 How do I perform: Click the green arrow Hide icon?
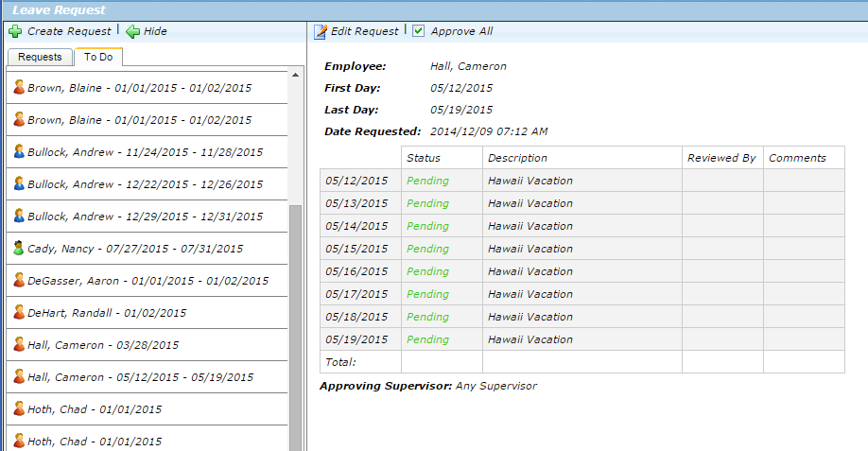[132, 31]
